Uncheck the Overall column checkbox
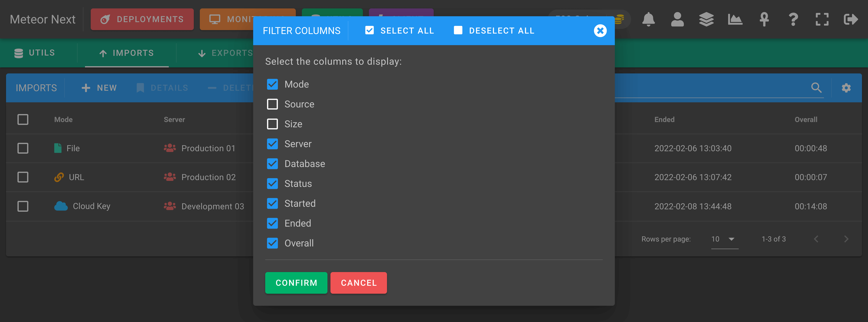Viewport: 868px width, 322px height. [x=272, y=243]
